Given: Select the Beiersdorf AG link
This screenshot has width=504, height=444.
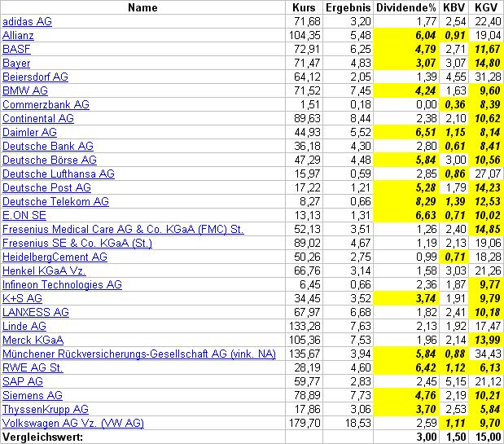Looking at the screenshot, I should pos(35,77).
